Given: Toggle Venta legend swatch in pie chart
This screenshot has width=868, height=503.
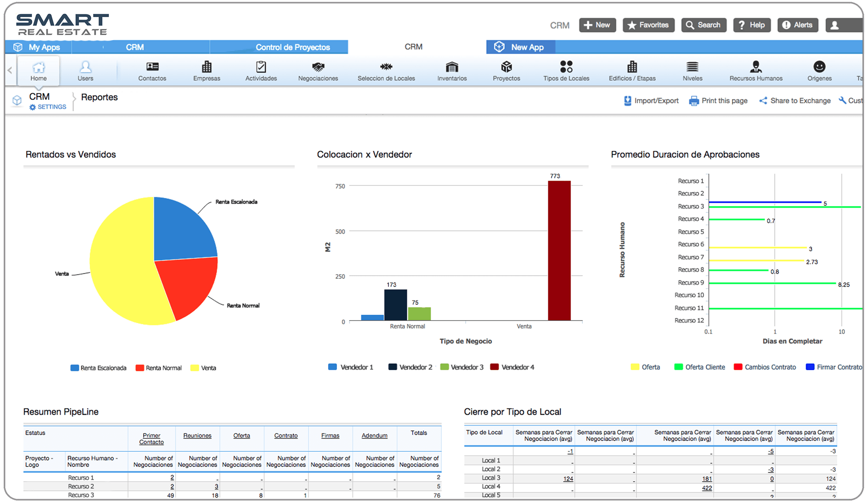Looking at the screenshot, I should 195,368.
